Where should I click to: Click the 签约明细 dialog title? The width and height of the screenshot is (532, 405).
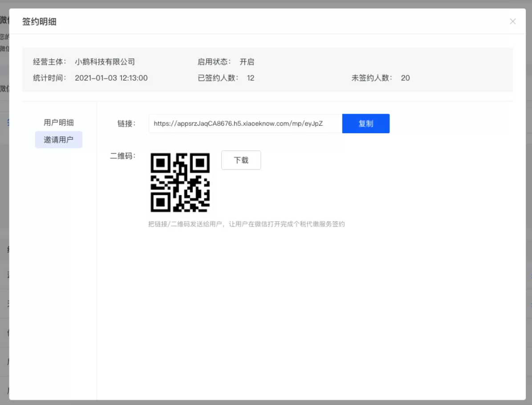tap(39, 22)
